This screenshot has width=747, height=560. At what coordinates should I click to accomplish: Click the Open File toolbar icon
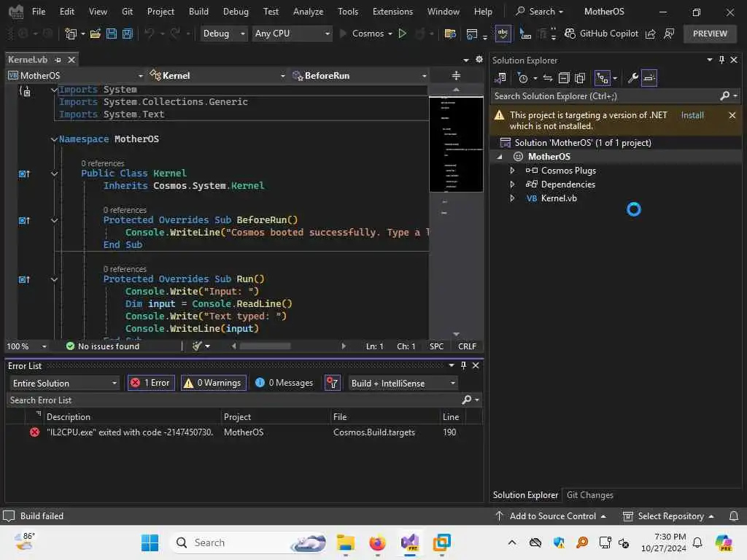(96, 34)
